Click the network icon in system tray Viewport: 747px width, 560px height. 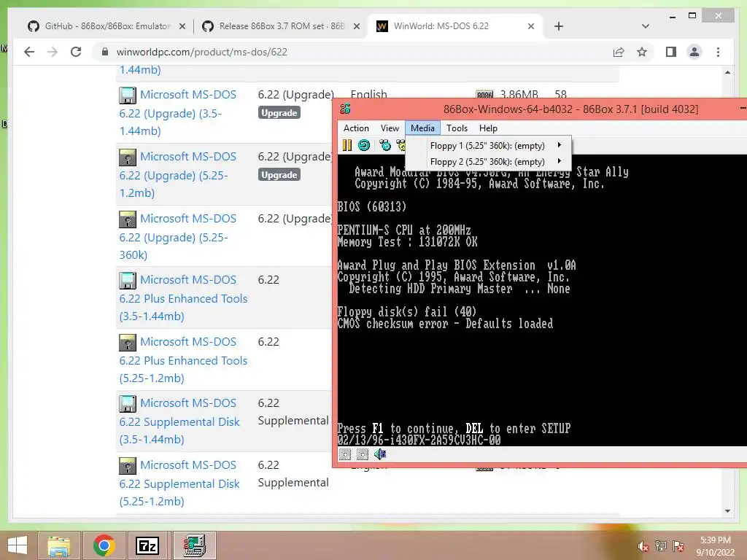(661, 545)
